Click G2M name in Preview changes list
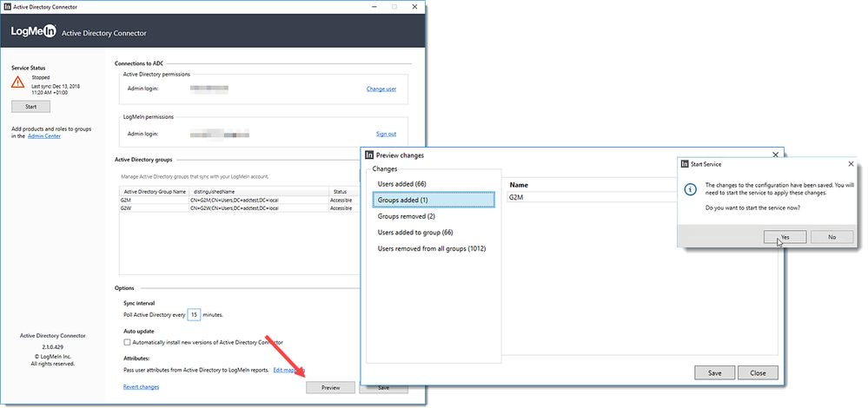Screen dimensions: 868x408 [x=516, y=197]
